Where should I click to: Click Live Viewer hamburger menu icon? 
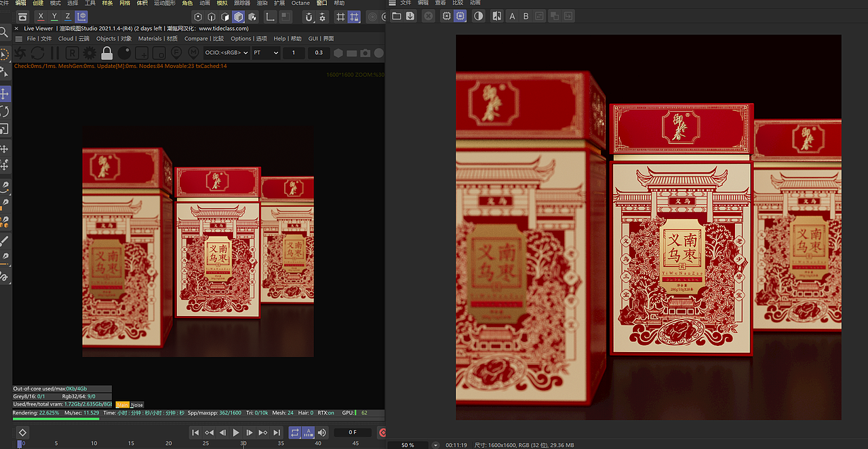click(18, 39)
